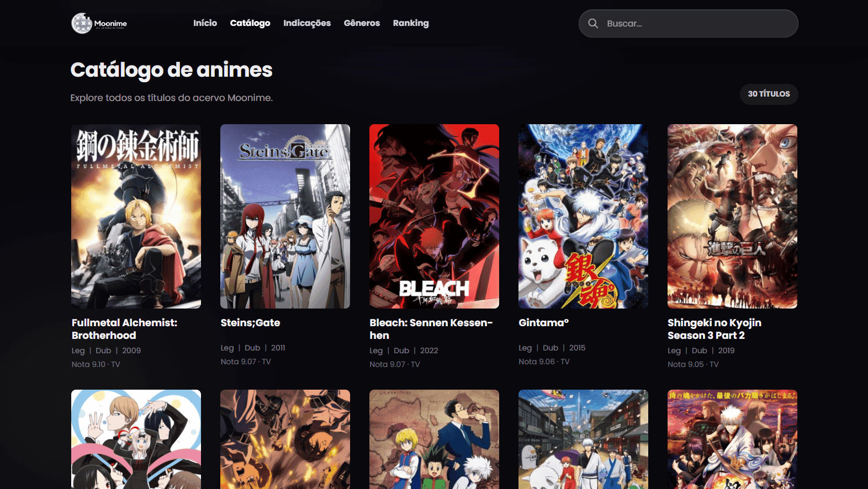Click the Gintama° title link

tap(543, 323)
